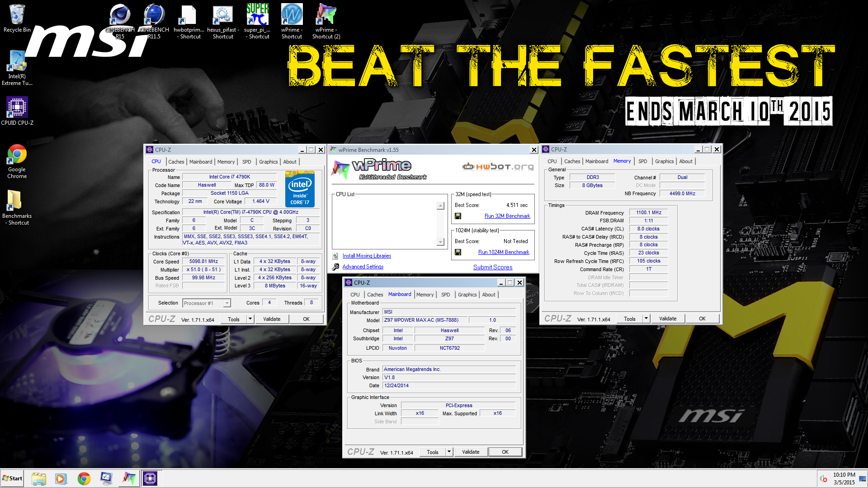Run the 1024M Benchmark in wPrime
Screen dimensions: 868x488
tap(504, 252)
